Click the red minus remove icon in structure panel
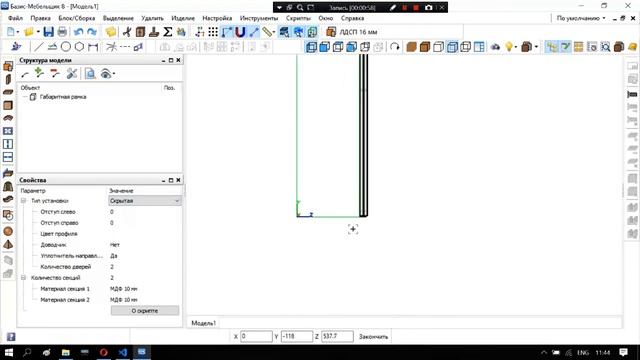 click(55, 73)
